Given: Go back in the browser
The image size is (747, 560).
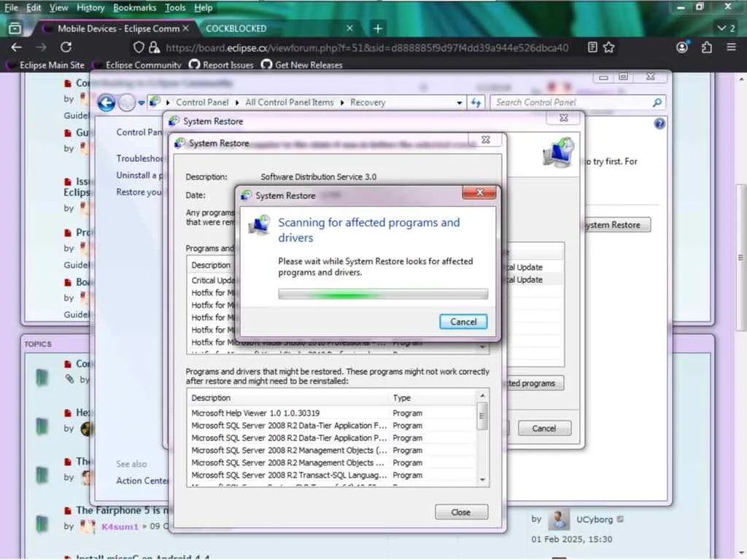Looking at the screenshot, I should [x=16, y=47].
